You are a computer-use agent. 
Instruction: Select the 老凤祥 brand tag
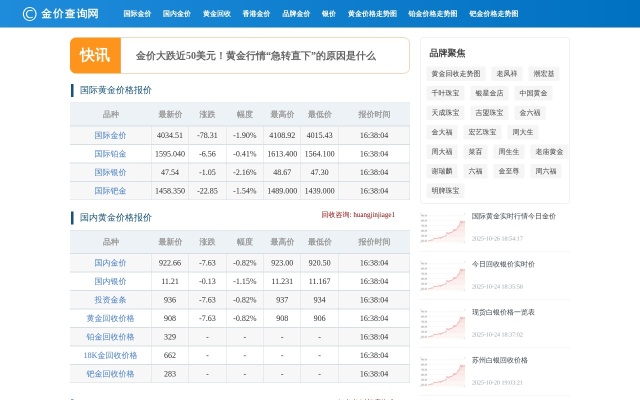[x=506, y=74]
